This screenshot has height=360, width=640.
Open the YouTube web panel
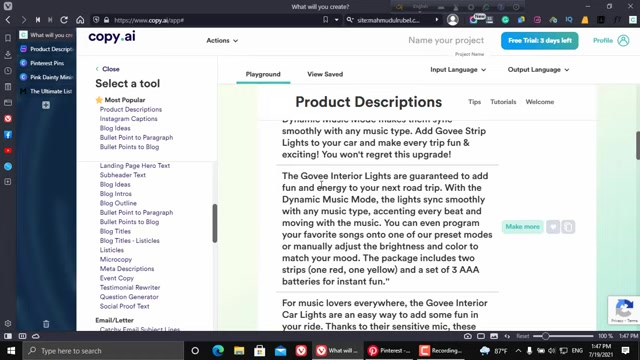coord(8,151)
